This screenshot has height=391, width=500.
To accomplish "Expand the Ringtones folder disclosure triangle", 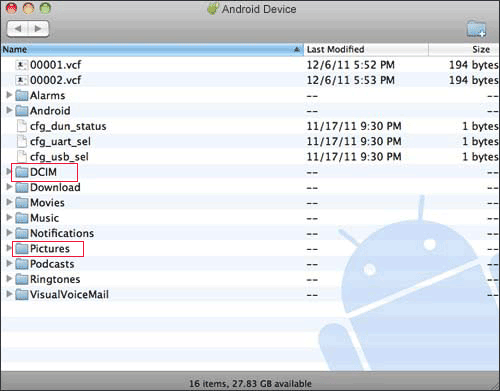I will 9,279.
